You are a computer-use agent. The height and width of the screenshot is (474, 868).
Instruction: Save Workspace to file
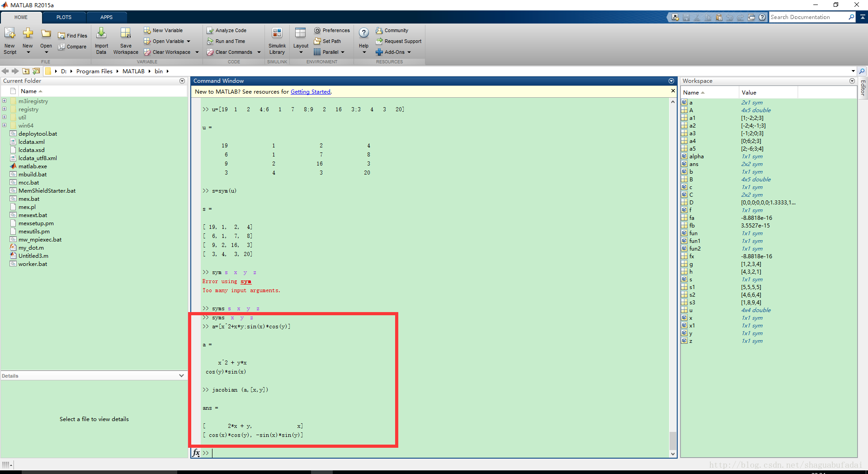(126, 41)
